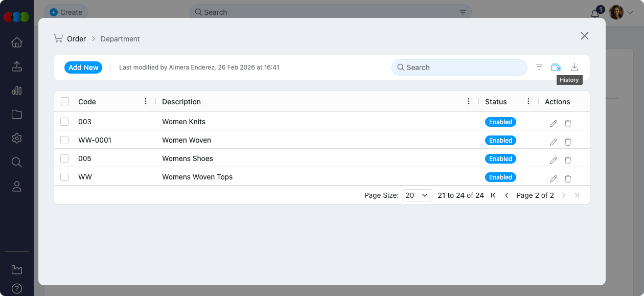The image size is (644, 296).
Task: Open the Description column options menu
Action: click(x=468, y=101)
